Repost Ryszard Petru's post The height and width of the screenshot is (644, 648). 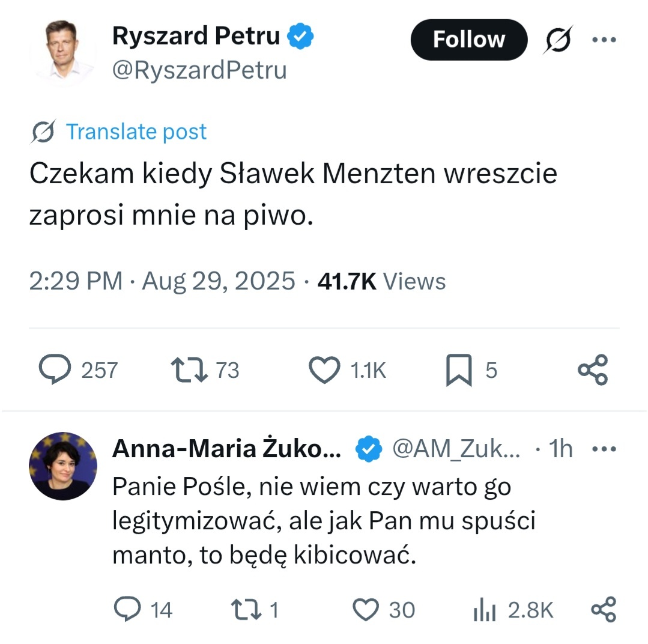[x=189, y=370]
